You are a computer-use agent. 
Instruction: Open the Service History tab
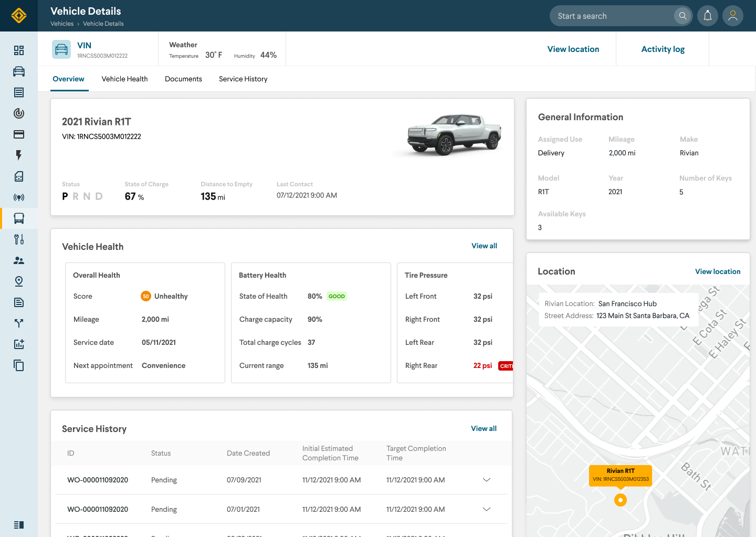point(243,79)
